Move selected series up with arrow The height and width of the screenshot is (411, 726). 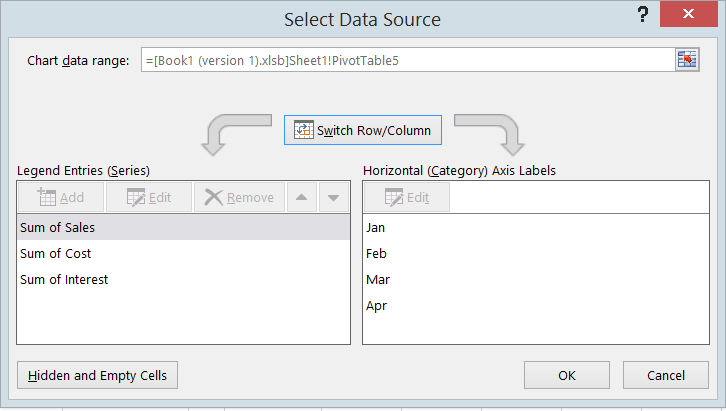coord(301,198)
